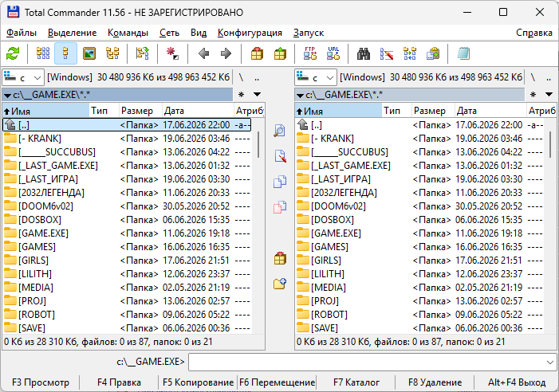Go to root with left panel backslash button
The height and width of the screenshot is (392, 559).
pos(242,77)
